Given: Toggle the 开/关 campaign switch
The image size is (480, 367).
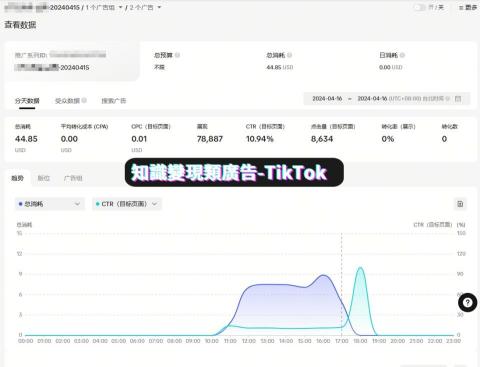Looking at the screenshot, I should tap(420, 7).
